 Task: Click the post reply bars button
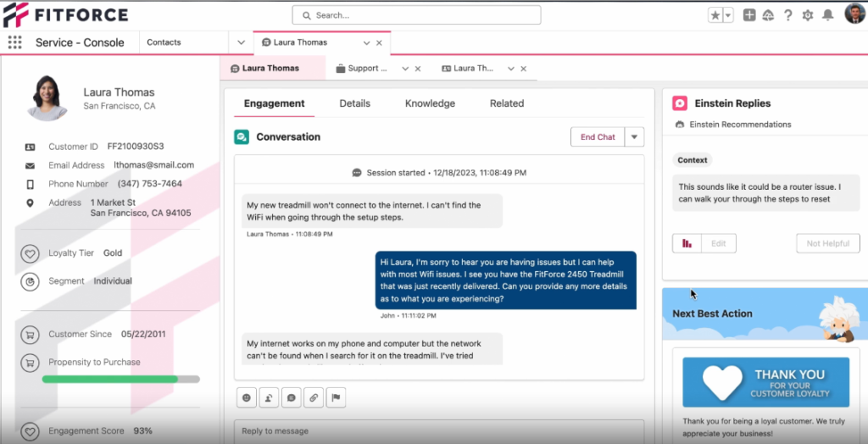pyautogui.click(x=687, y=243)
